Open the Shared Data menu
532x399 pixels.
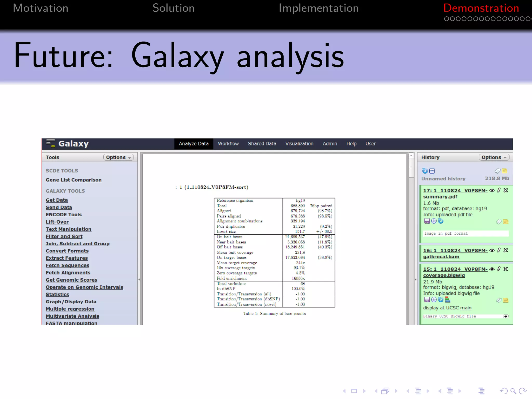(262, 144)
